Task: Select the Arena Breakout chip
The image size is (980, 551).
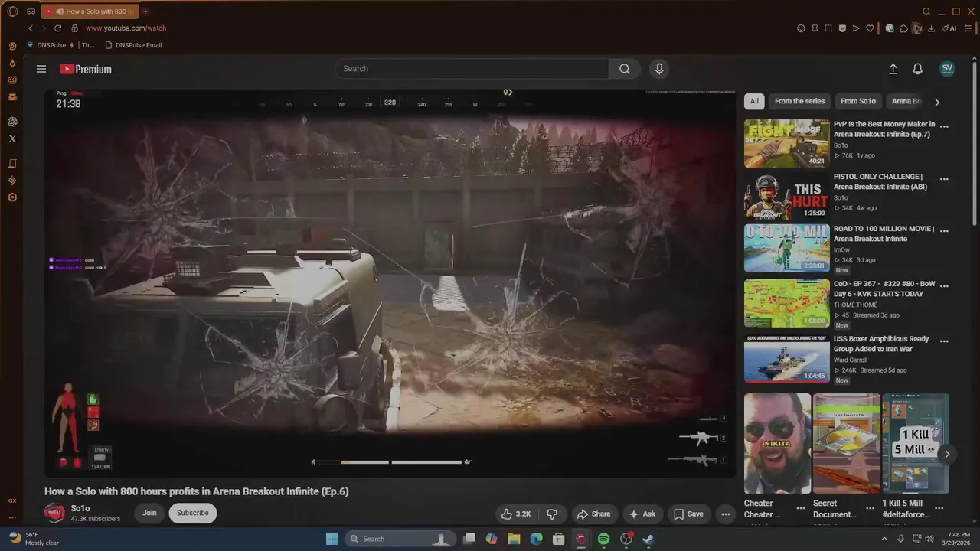Action: (x=906, y=101)
